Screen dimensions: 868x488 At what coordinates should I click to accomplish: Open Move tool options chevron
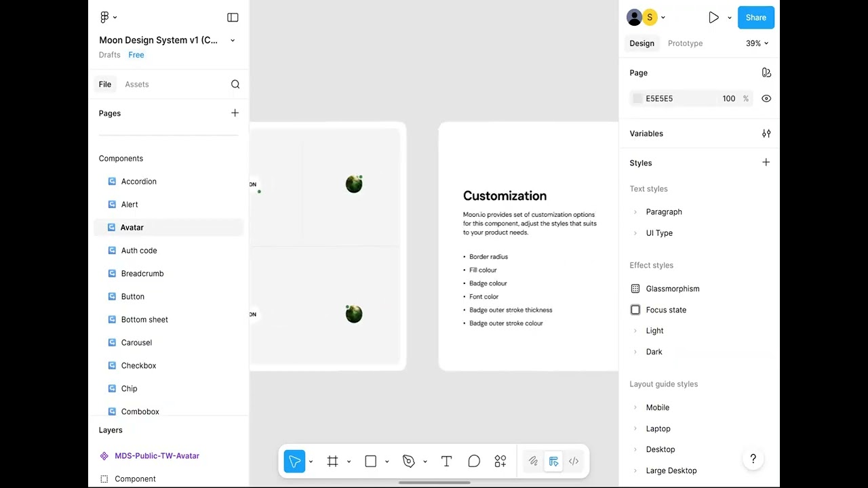[x=311, y=462]
